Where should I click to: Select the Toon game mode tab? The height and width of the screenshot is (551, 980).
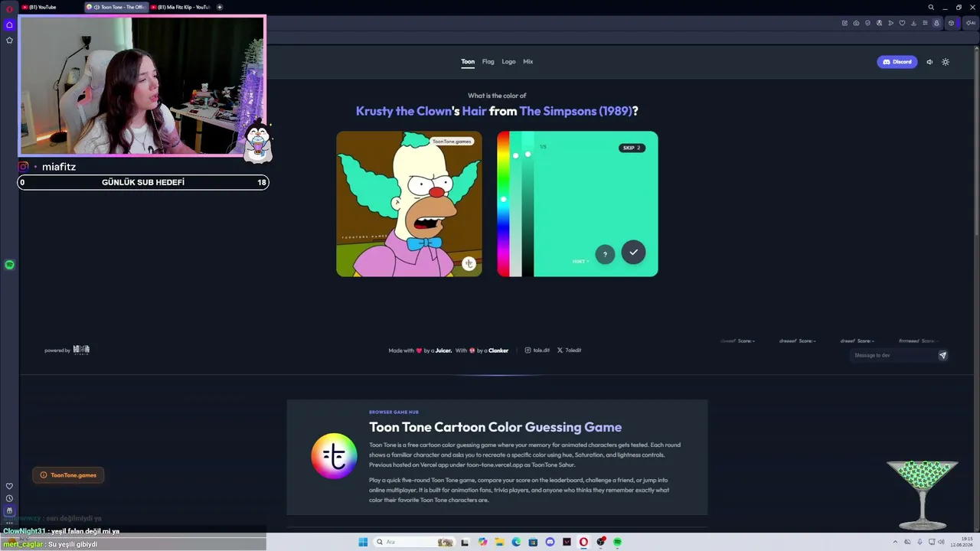(x=468, y=61)
